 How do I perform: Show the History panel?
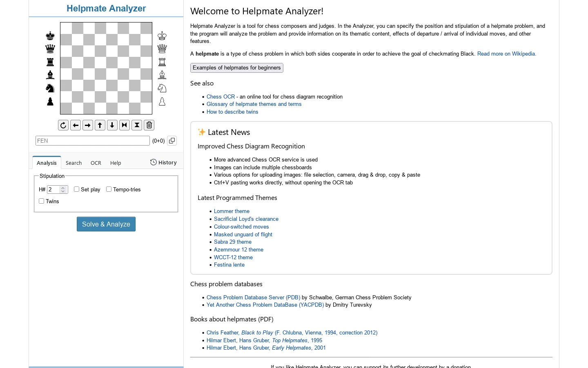[x=163, y=162]
